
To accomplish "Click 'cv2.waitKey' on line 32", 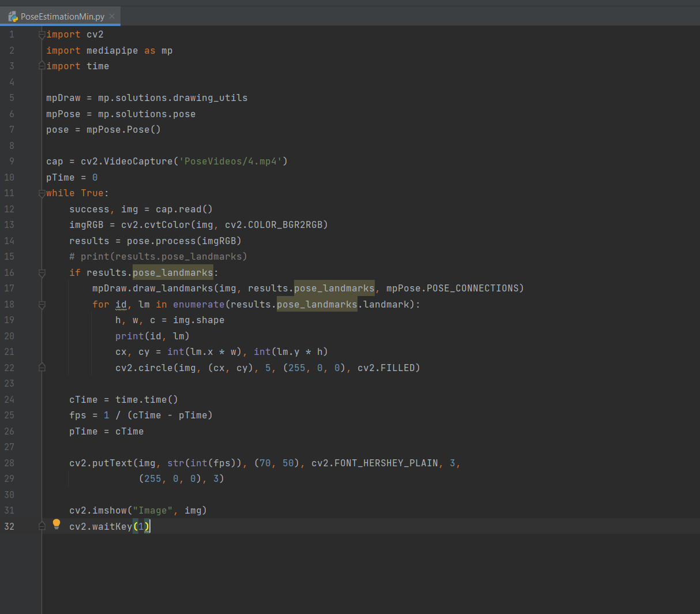I will coord(101,526).
